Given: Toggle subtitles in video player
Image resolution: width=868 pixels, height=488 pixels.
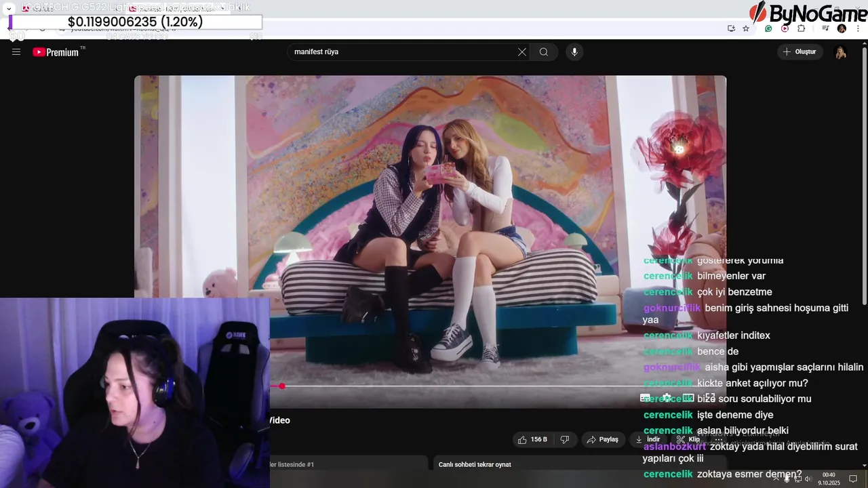Looking at the screenshot, I should (x=645, y=398).
